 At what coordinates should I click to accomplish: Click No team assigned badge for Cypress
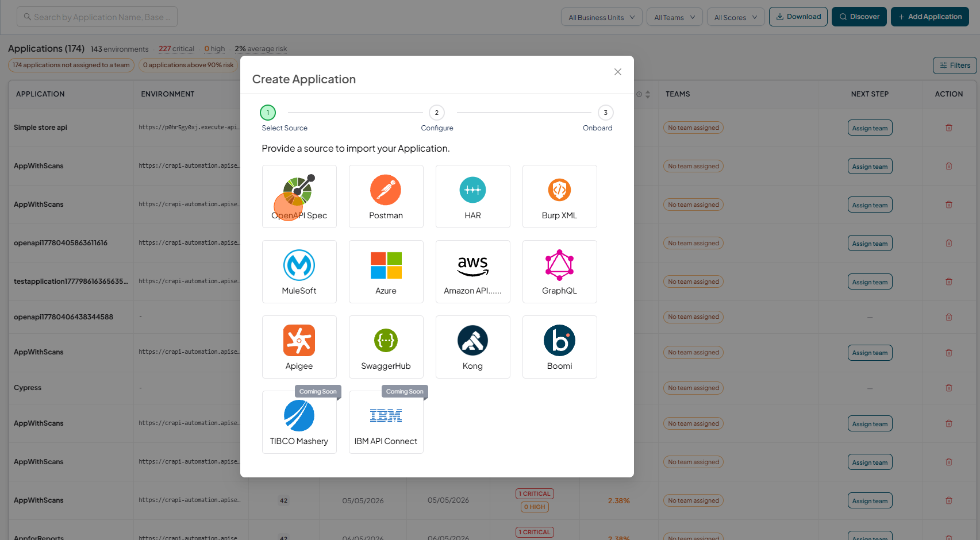pyautogui.click(x=693, y=388)
